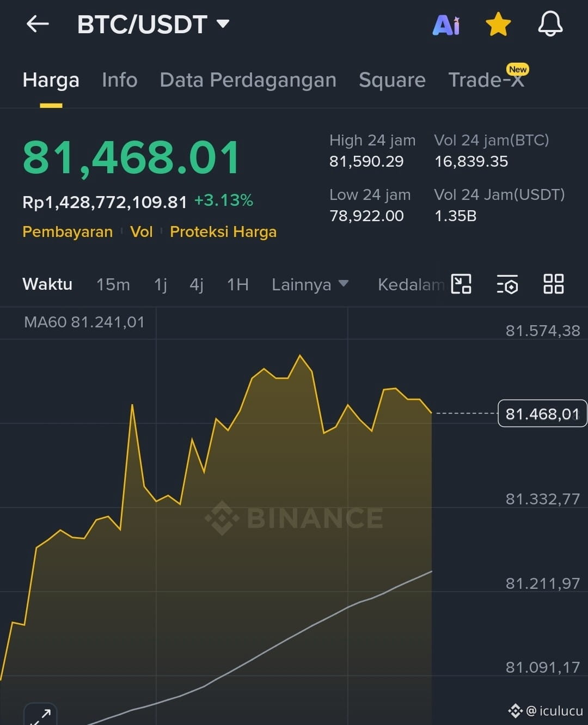Viewport: 588px width, 725px height.
Task: Select the 15m chart interval
Action: (x=113, y=284)
